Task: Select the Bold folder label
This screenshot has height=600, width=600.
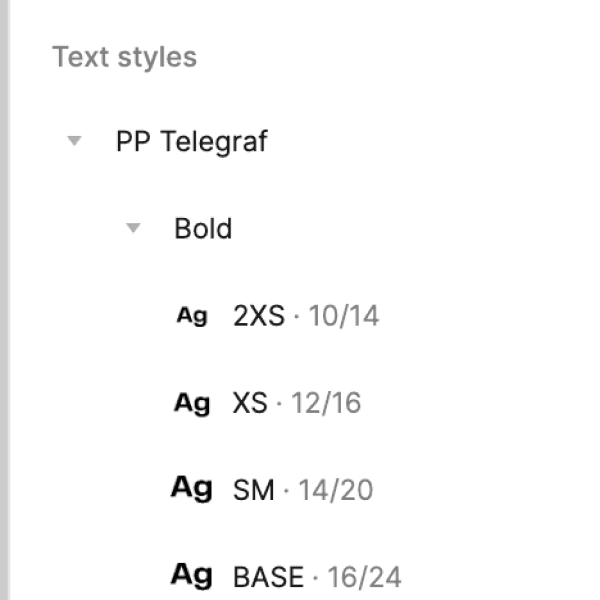Action: pyautogui.click(x=203, y=229)
